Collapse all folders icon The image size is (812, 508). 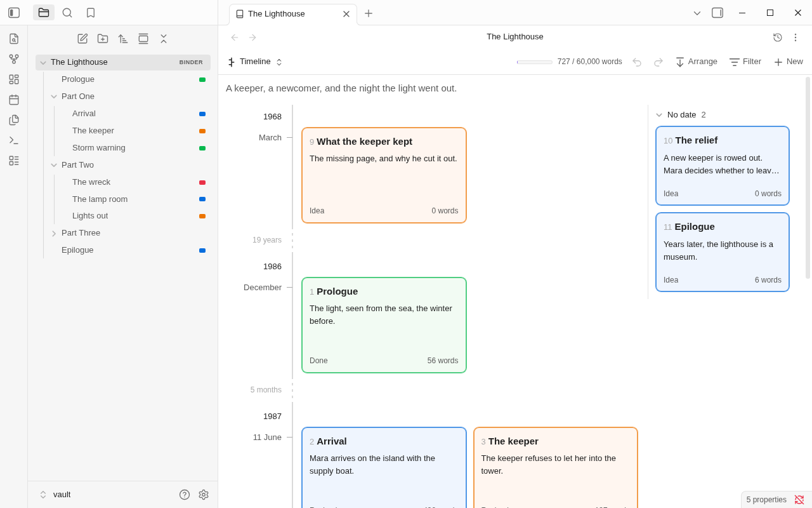click(x=164, y=39)
